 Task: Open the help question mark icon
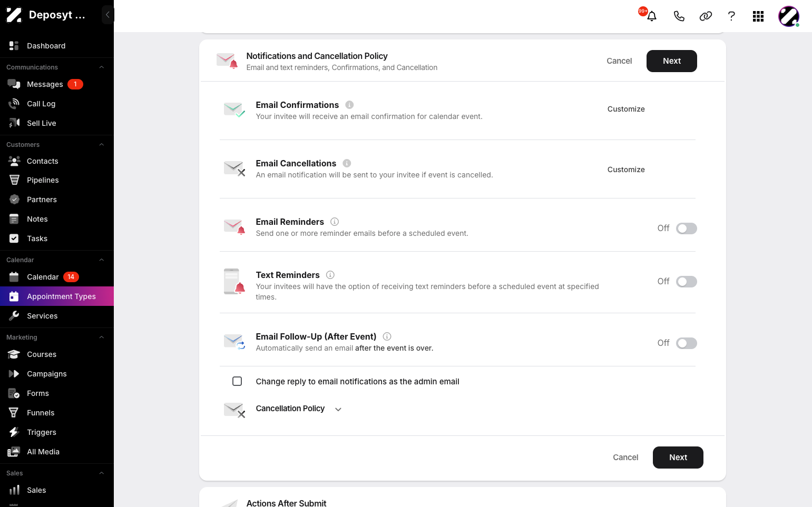731,16
